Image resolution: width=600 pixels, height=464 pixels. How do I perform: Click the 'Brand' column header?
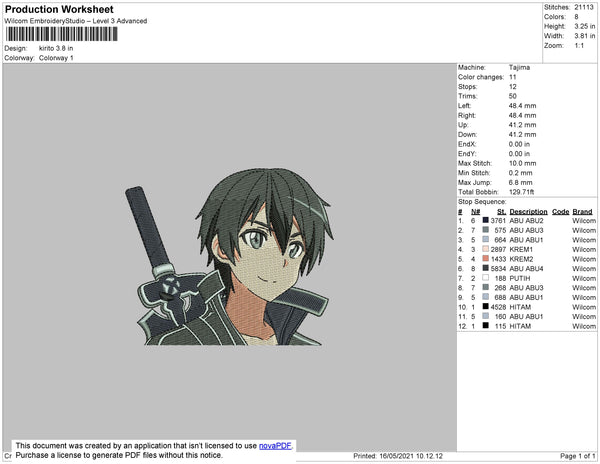(582, 212)
